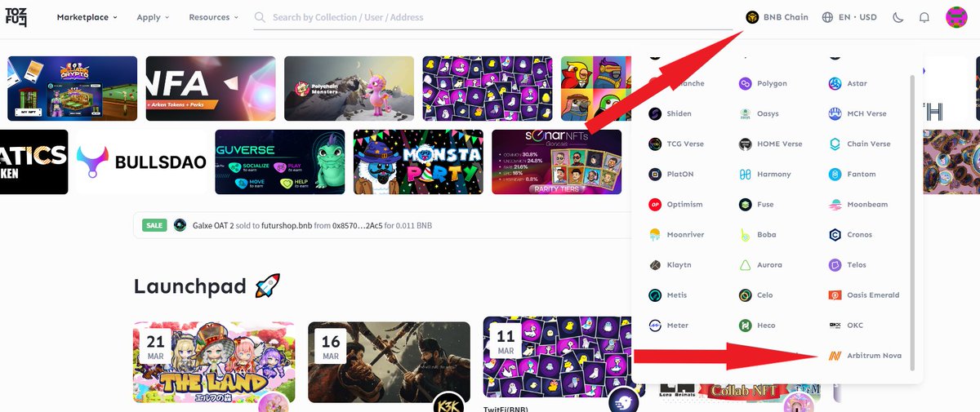Open the Marketplace dropdown menu
Viewport: 980px width, 412px height.
tap(87, 17)
